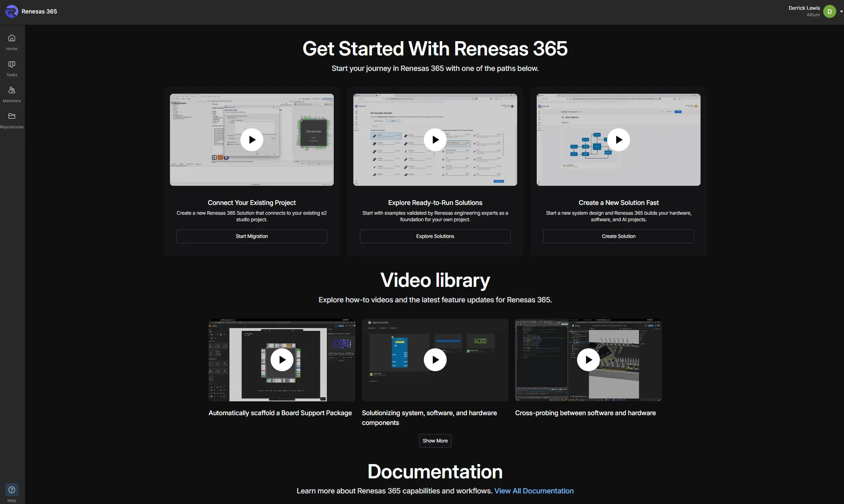This screenshot has height=504, width=844.
Task: Open the Home sidebar item
Action: point(12,42)
